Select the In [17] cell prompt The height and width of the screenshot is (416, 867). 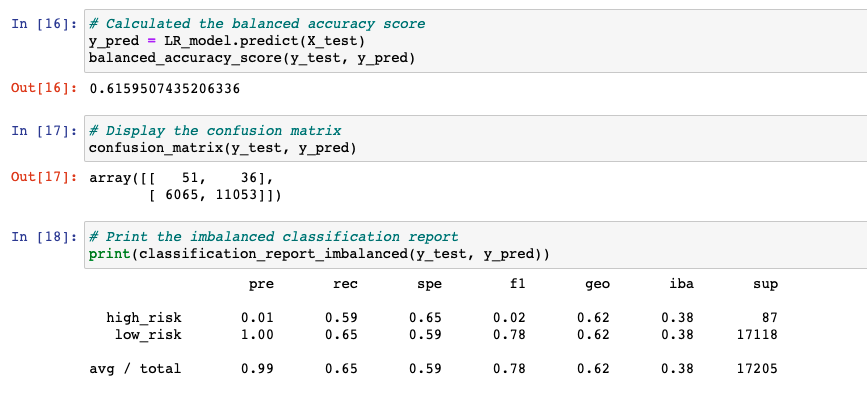(44, 131)
